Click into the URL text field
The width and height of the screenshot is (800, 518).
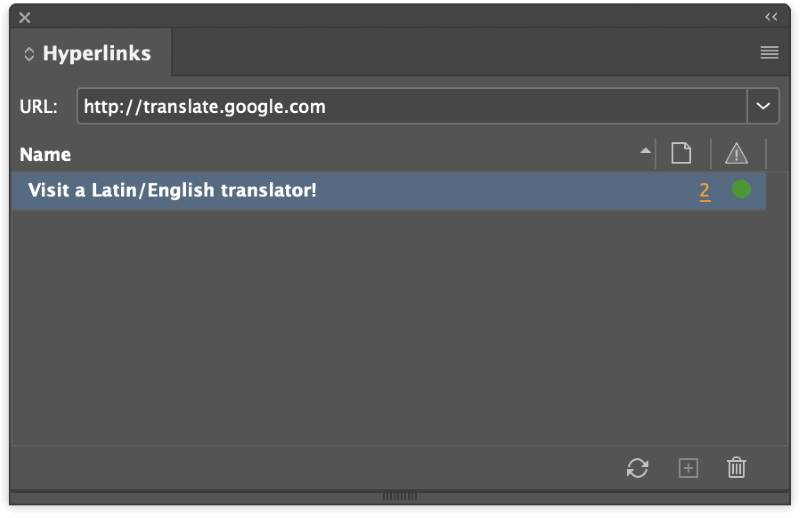[x=412, y=106]
